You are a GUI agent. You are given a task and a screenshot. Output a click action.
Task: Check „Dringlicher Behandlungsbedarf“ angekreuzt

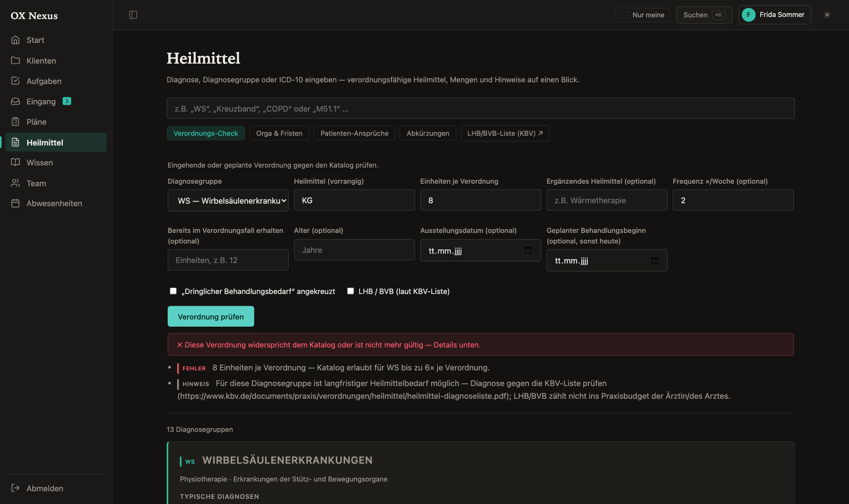tap(173, 291)
